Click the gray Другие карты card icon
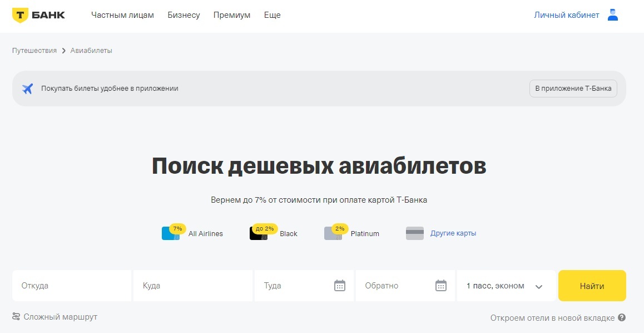Viewport: 644px width, 333px height. pyautogui.click(x=415, y=233)
